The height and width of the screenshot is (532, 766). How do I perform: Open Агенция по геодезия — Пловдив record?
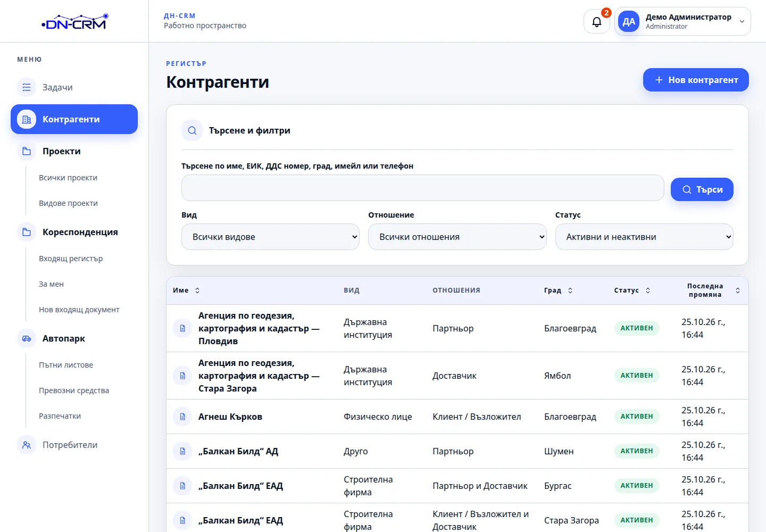pos(259,328)
